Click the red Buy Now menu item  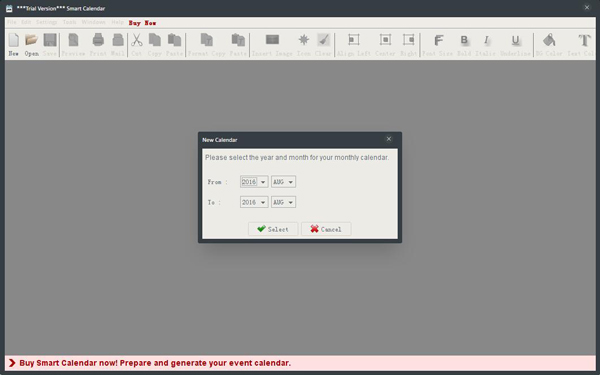click(x=142, y=23)
